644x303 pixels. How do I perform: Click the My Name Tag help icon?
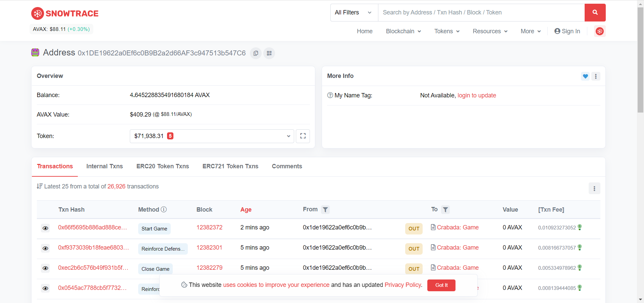click(x=330, y=95)
